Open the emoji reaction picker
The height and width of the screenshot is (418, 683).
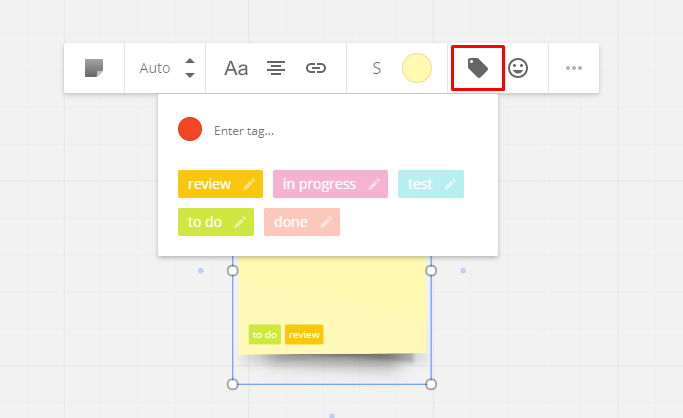[x=518, y=68]
